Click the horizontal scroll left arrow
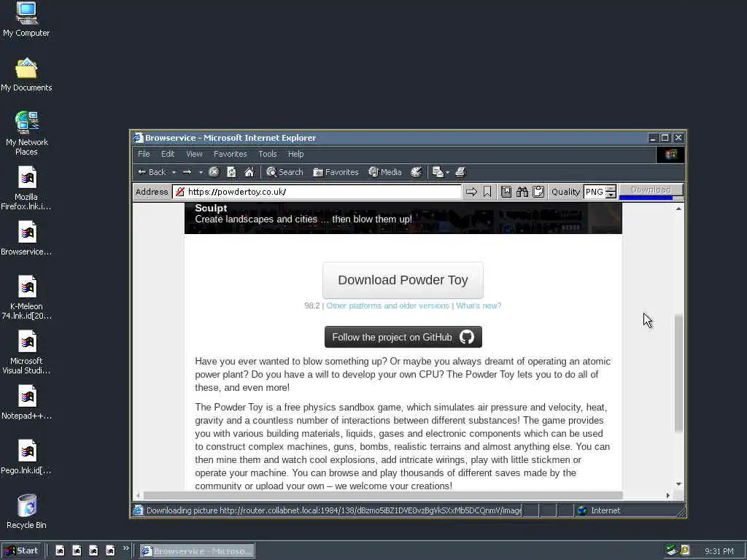The image size is (747, 560). pyautogui.click(x=138, y=495)
